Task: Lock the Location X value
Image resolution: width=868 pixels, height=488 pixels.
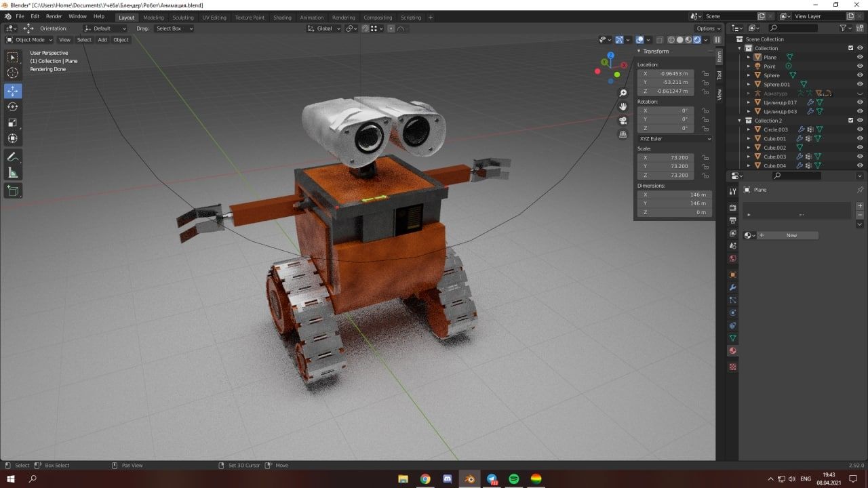Action: coord(705,73)
